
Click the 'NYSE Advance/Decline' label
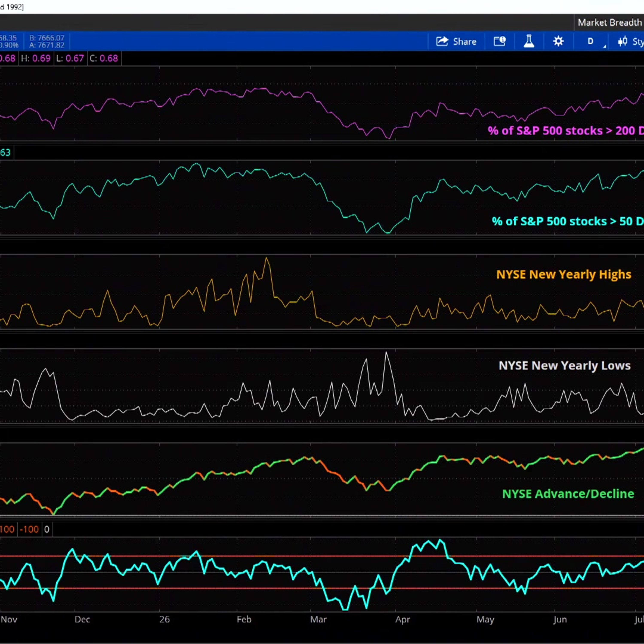tap(568, 494)
